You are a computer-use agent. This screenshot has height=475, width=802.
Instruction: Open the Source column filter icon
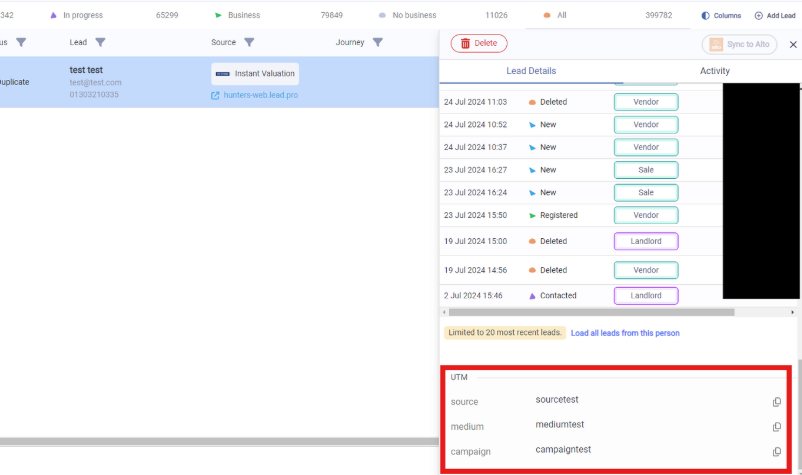(249, 42)
